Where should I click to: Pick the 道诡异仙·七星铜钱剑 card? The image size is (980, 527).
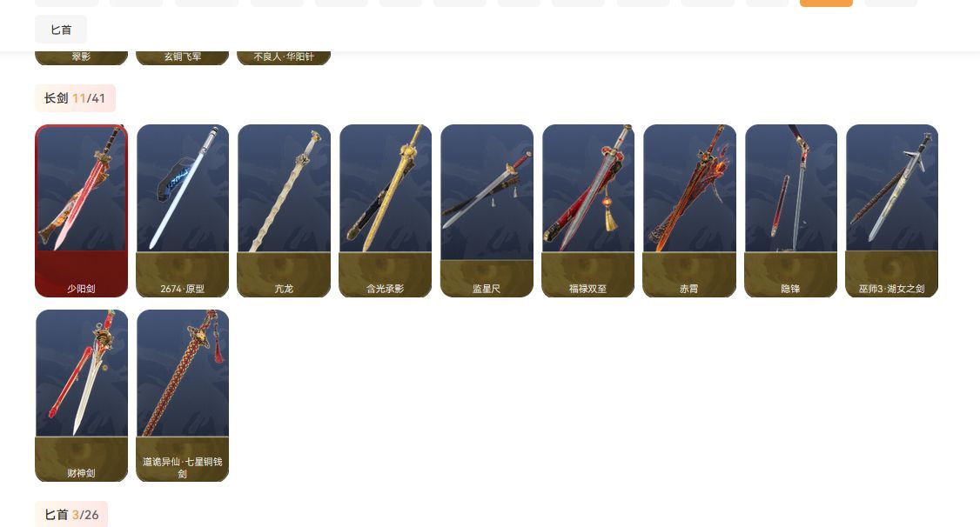tap(183, 395)
